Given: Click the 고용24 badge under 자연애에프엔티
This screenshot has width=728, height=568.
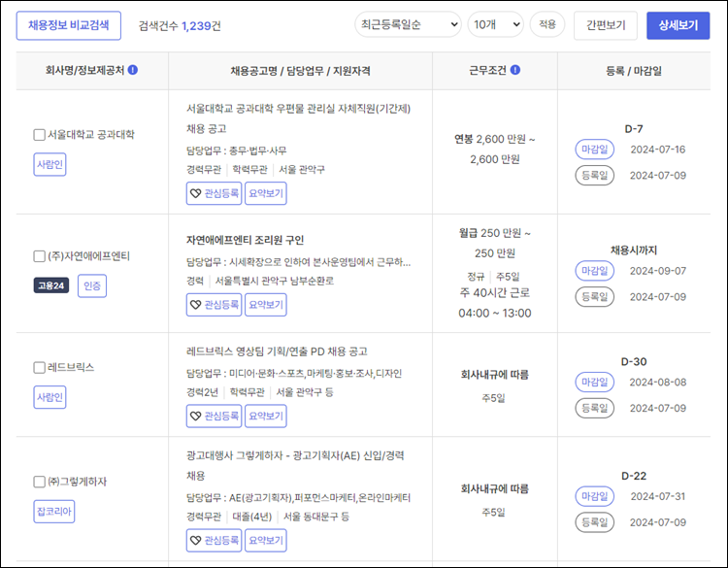Looking at the screenshot, I should pyautogui.click(x=51, y=285).
